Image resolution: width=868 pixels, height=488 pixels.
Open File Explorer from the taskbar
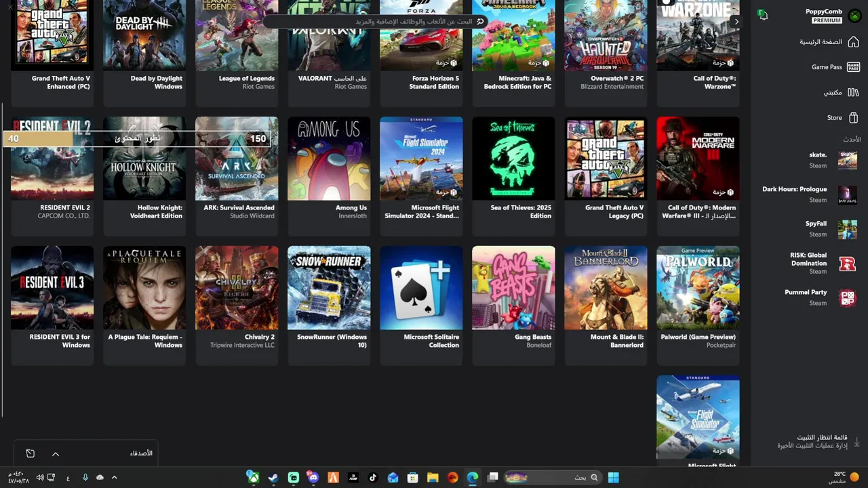pyautogui.click(x=433, y=477)
